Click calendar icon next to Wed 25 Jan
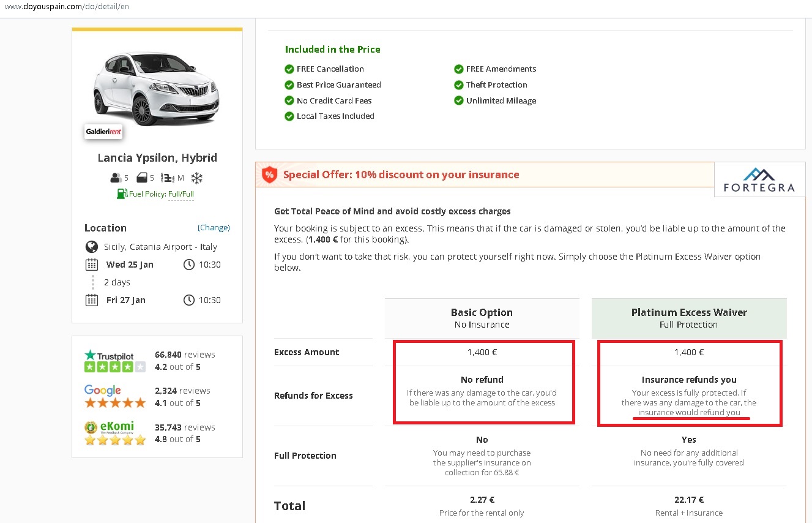The width and height of the screenshot is (812, 523). pos(92,265)
